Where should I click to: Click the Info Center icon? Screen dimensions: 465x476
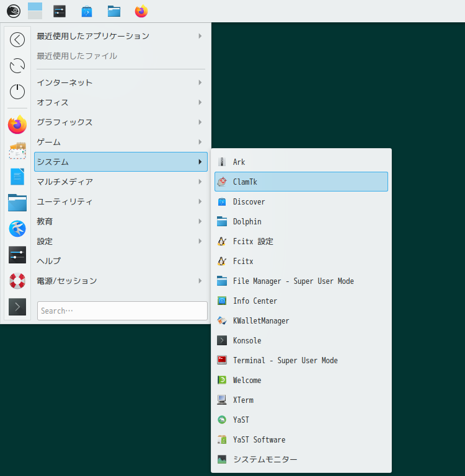(x=222, y=301)
